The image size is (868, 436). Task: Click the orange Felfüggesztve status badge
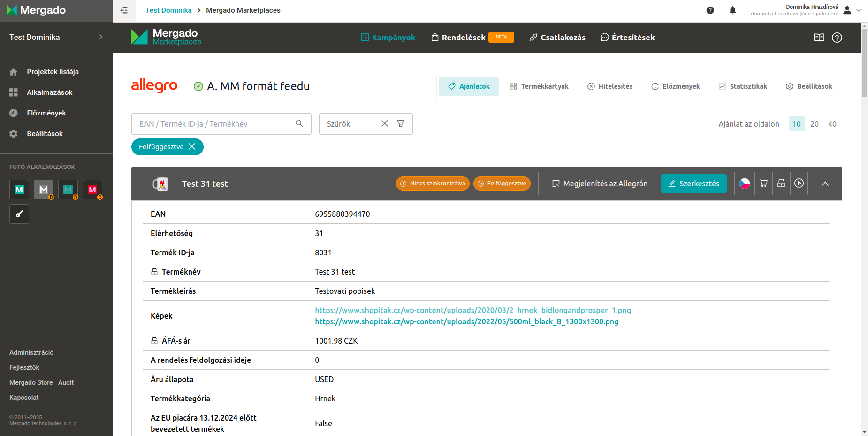pyautogui.click(x=502, y=184)
